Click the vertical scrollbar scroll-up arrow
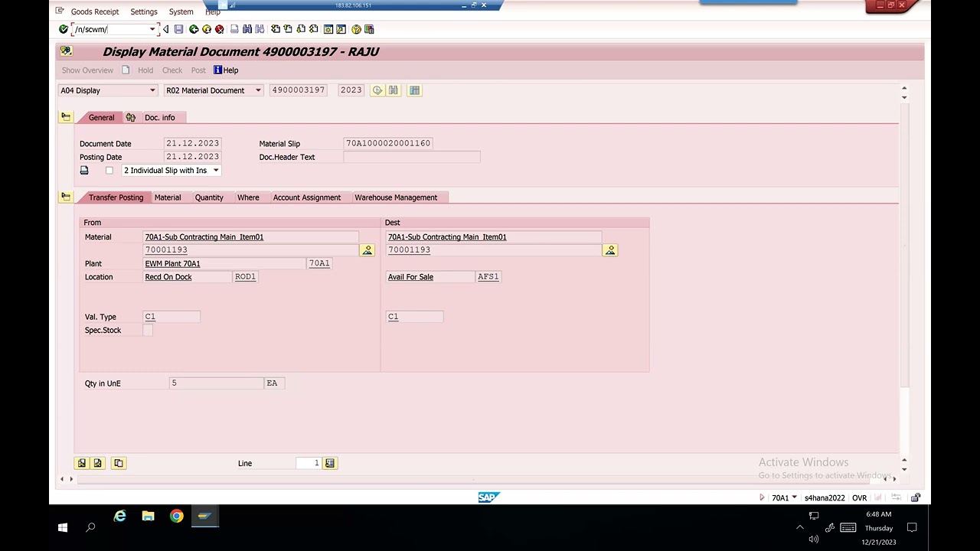 [x=904, y=89]
